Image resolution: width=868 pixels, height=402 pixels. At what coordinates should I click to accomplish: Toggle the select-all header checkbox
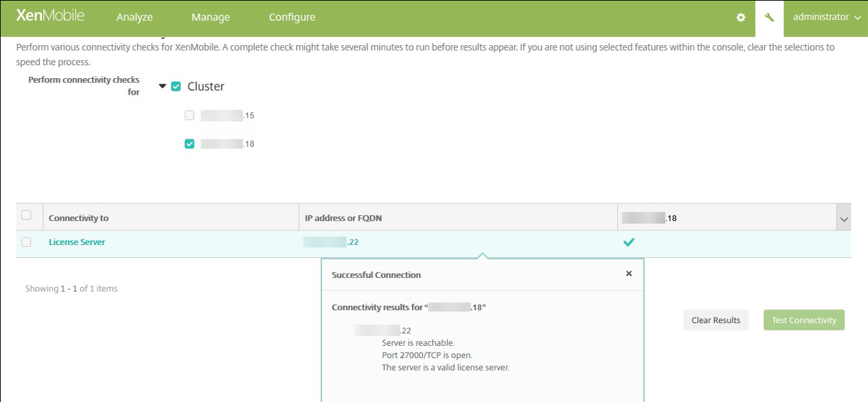pyautogui.click(x=26, y=215)
